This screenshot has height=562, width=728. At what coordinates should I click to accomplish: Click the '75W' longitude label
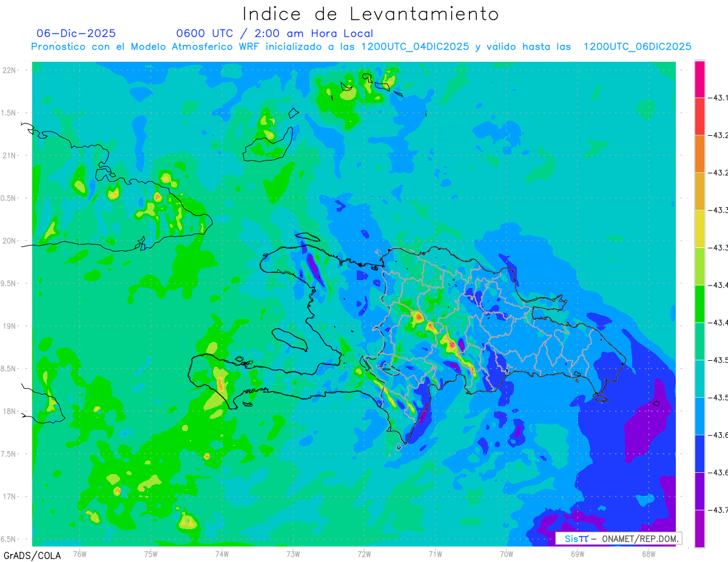click(150, 554)
